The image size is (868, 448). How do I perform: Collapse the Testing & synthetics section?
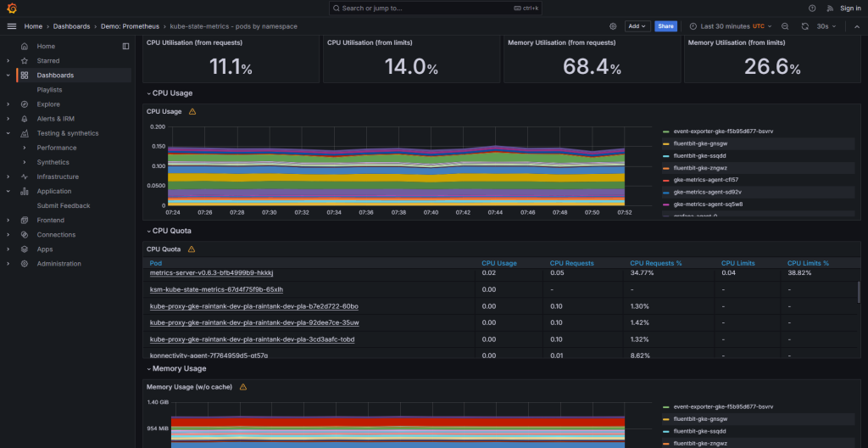click(8, 133)
